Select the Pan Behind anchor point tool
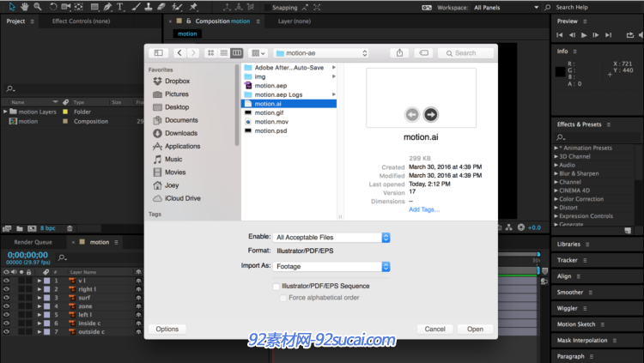644x363 pixels. [79, 7]
